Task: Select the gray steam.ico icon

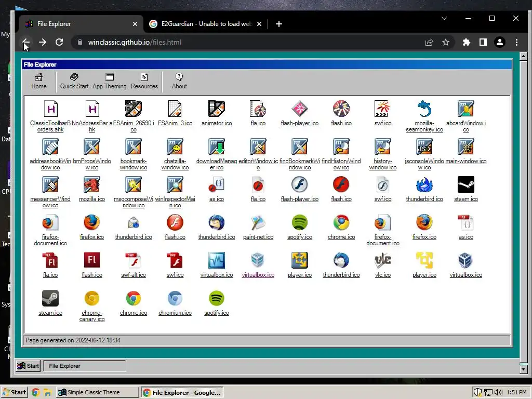Action: 50,299
